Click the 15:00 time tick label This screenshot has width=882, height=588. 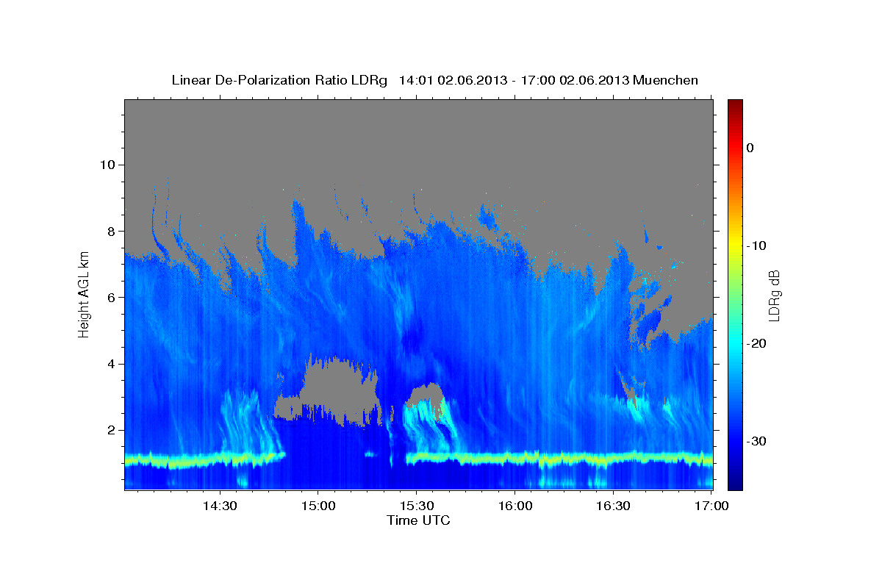(318, 506)
